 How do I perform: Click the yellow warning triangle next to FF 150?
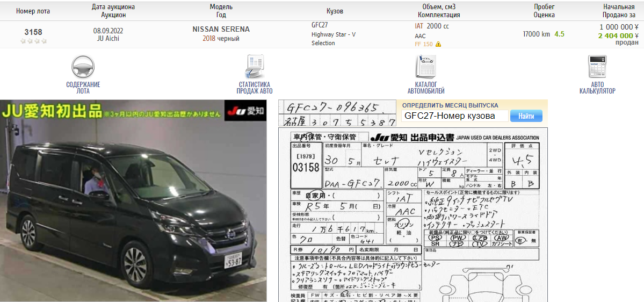[438, 44]
